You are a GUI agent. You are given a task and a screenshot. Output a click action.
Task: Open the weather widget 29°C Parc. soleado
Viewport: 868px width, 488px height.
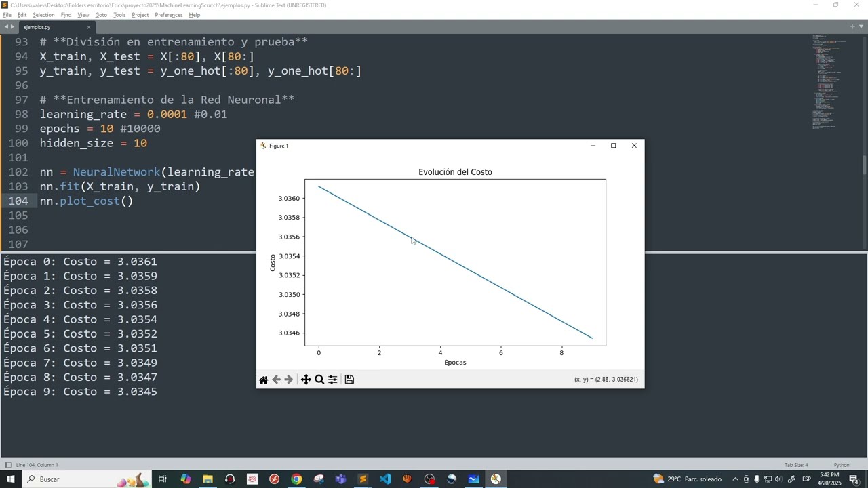pos(688,479)
